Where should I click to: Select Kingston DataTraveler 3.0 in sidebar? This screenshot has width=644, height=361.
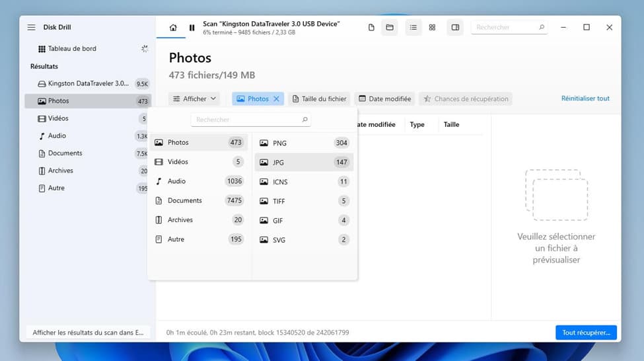(88, 83)
